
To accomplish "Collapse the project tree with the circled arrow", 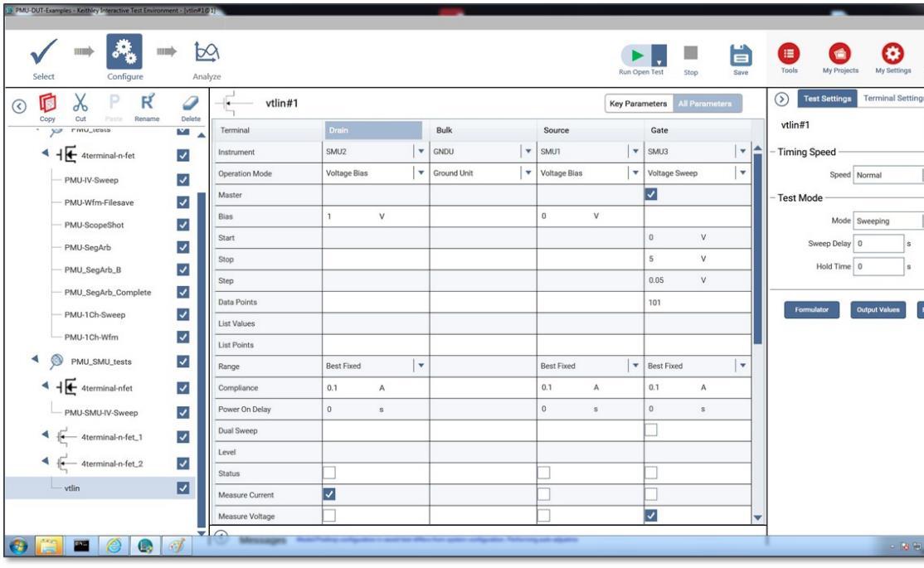I will 19,106.
